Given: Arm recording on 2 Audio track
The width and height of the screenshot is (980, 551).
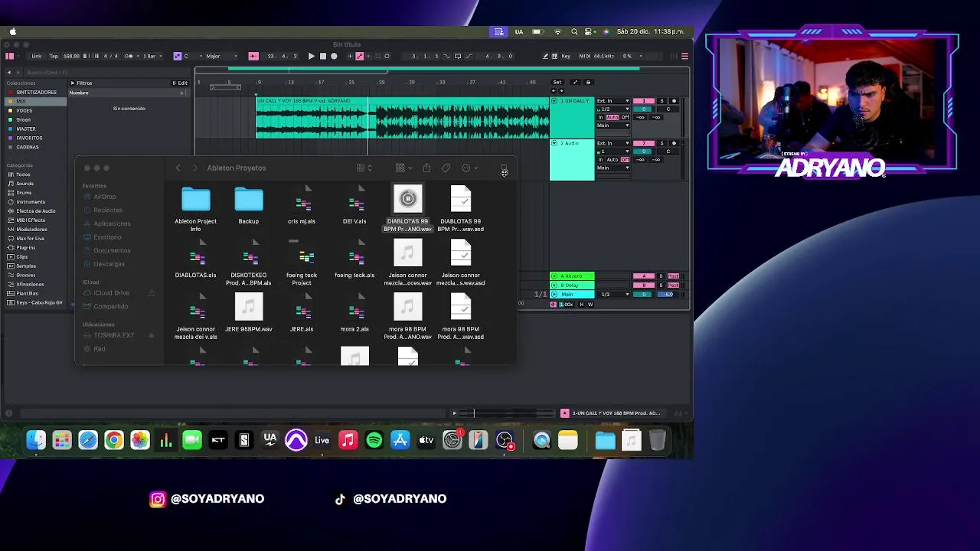Looking at the screenshot, I should click(674, 143).
